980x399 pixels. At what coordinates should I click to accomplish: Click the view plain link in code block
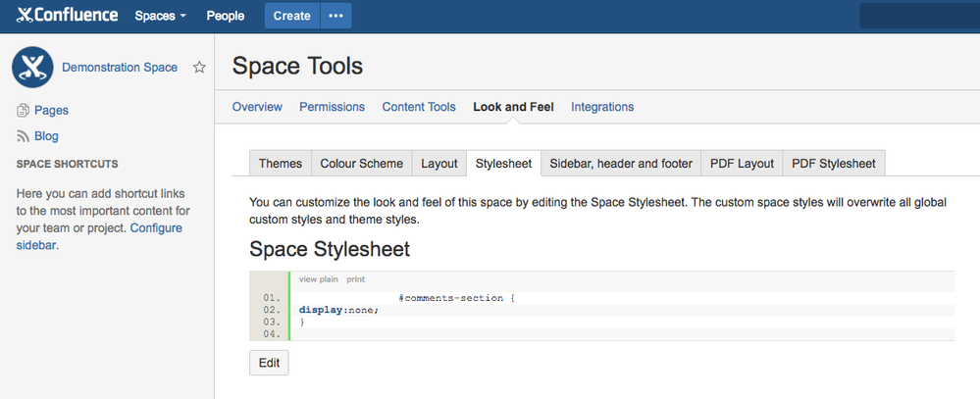(318, 279)
